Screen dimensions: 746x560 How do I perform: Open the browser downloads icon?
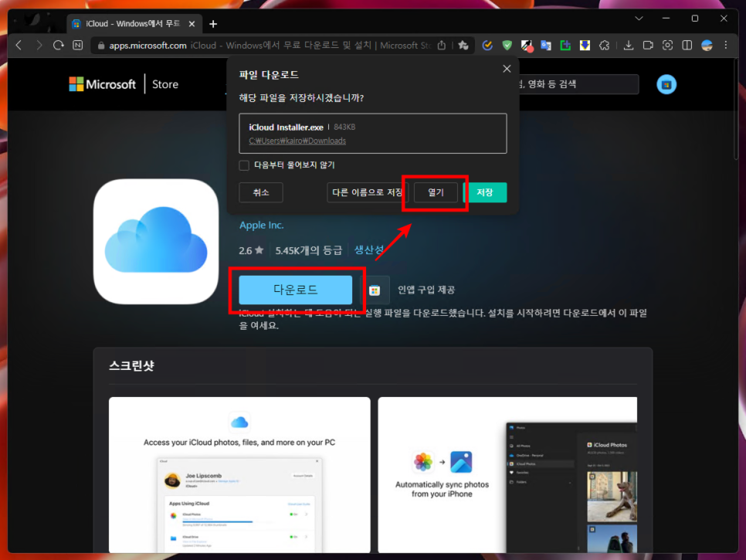[629, 46]
